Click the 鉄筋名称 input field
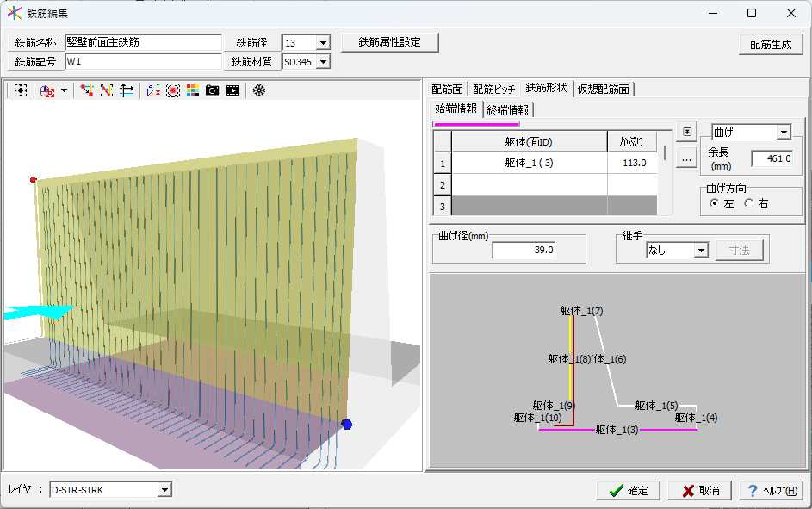 point(144,42)
